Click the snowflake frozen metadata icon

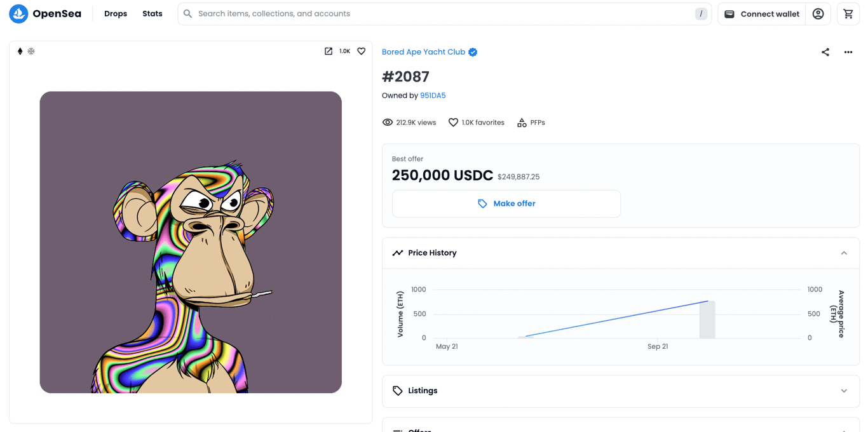[31, 51]
